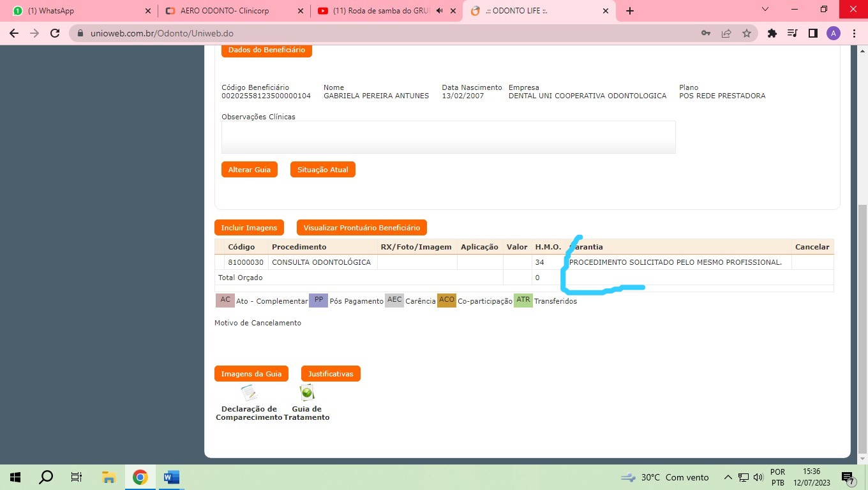Click the ACO Co-participação legend swatch
868x490 pixels.
[x=447, y=300]
